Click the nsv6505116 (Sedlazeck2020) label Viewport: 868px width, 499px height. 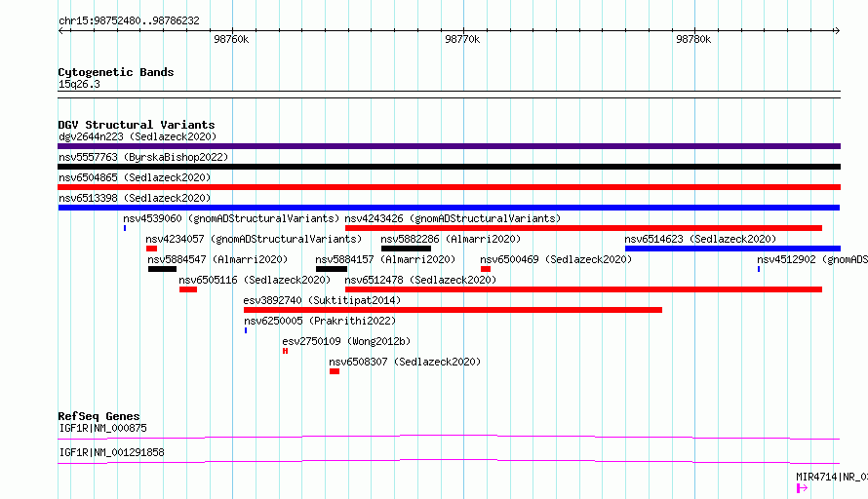click(255, 280)
